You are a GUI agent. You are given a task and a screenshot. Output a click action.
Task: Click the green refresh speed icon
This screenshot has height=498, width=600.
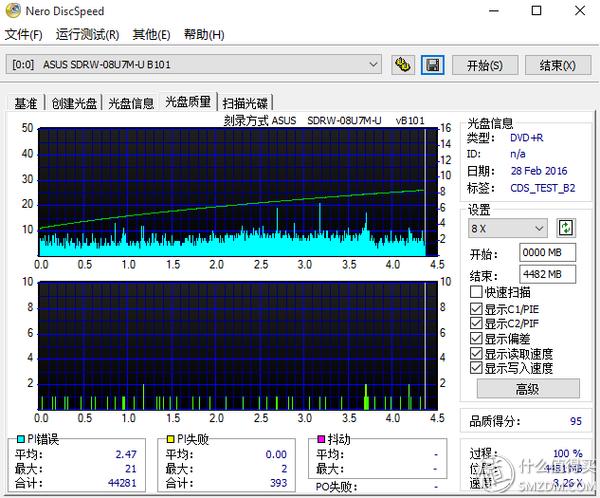point(567,227)
